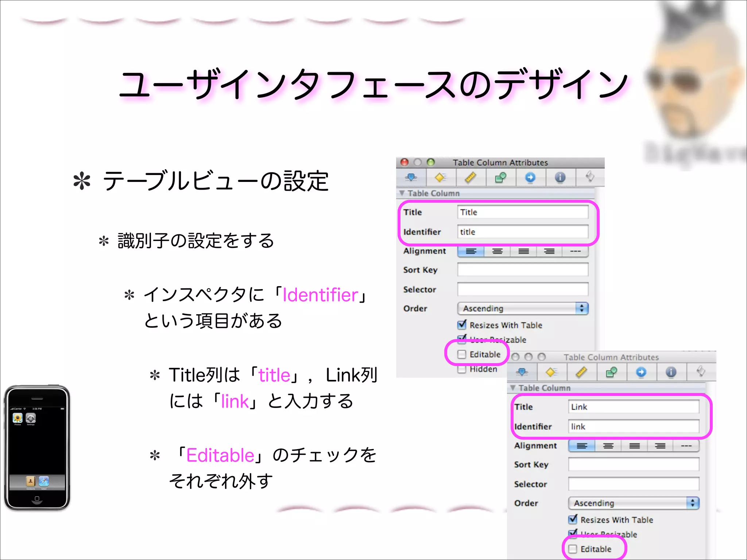Open Connections arrow tab in lower window
This screenshot has width=747, height=560.
[x=642, y=372]
